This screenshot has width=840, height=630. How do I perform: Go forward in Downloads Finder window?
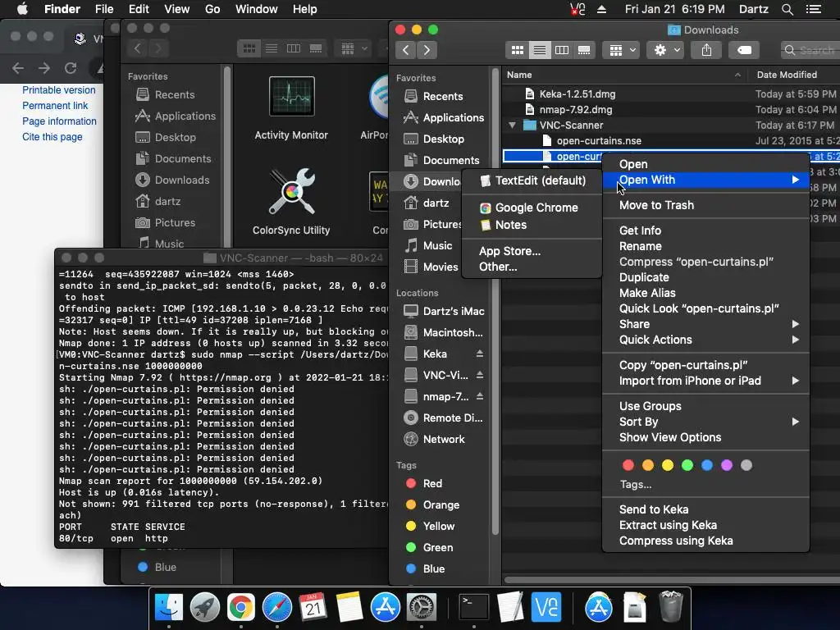(x=427, y=50)
